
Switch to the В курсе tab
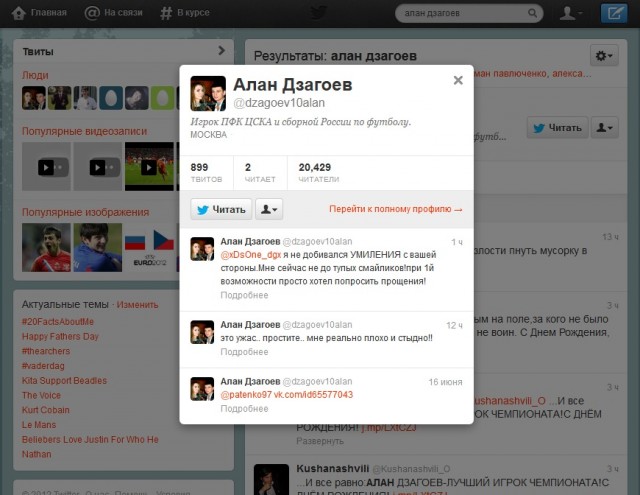tap(184, 13)
